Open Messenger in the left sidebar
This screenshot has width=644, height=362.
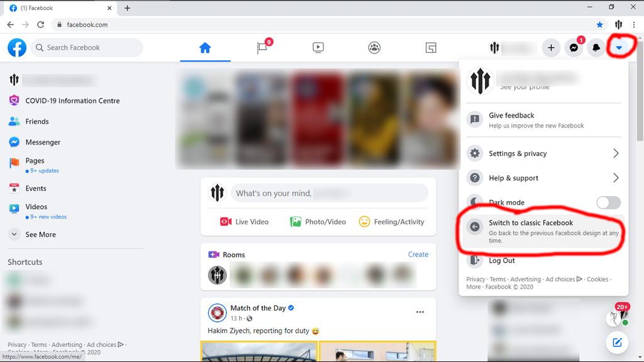[43, 142]
